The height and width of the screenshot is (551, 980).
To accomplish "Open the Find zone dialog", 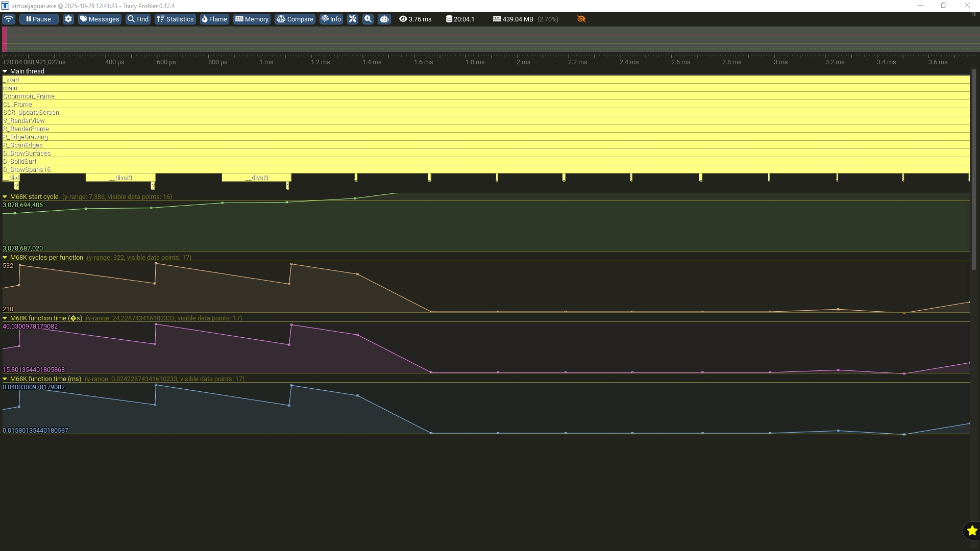I will tap(138, 19).
